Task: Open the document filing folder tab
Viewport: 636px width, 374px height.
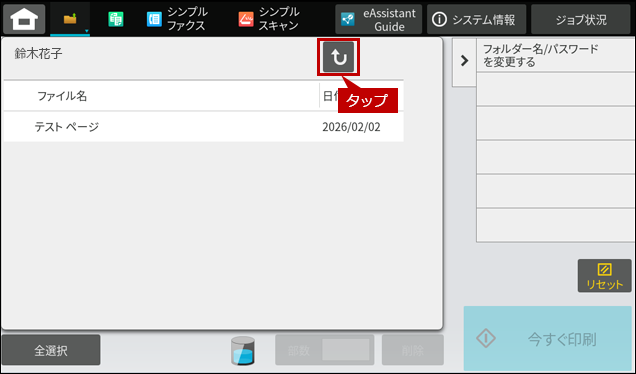Action: (70, 19)
